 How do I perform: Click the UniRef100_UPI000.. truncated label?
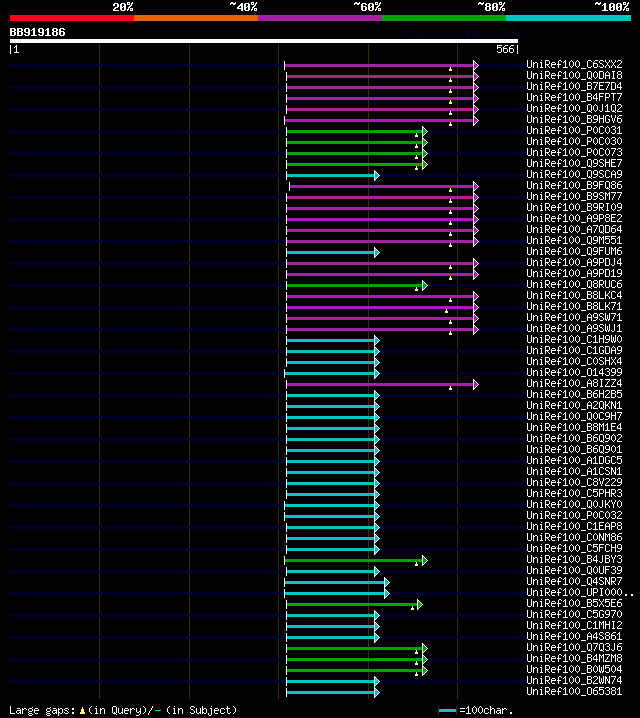[580, 592]
